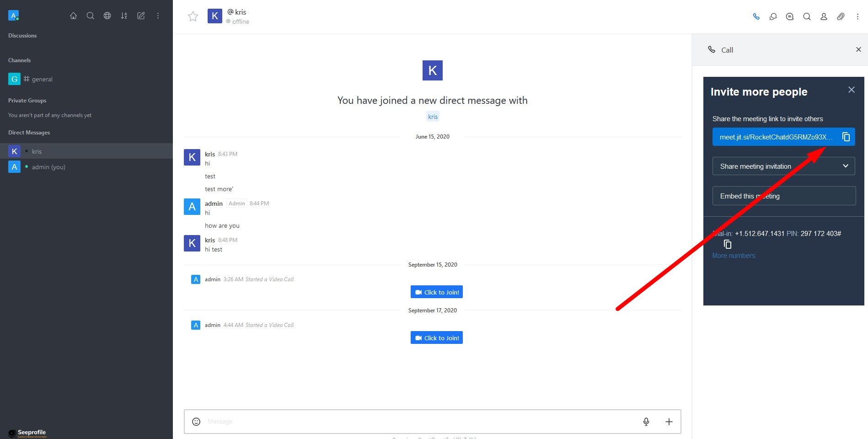Copy the meeting link
The width and height of the screenshot is (868, 439).
coord(846,137)
